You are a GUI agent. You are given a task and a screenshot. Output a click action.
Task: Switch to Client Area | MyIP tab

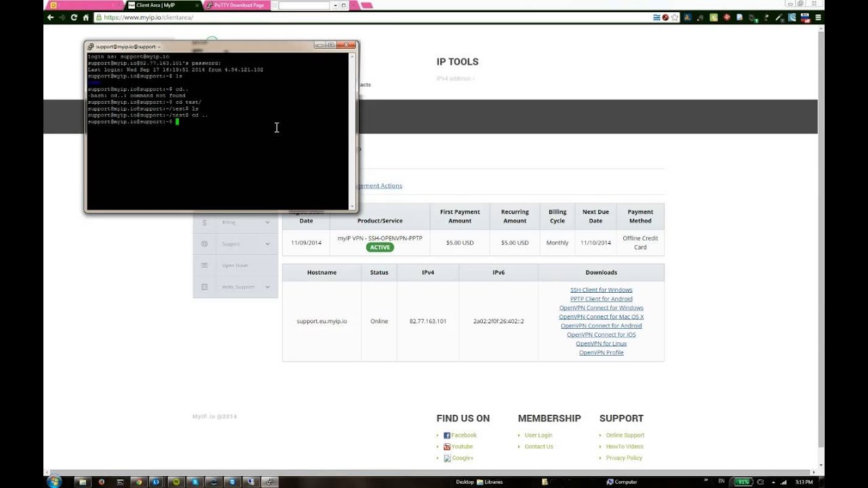point(163,5)
